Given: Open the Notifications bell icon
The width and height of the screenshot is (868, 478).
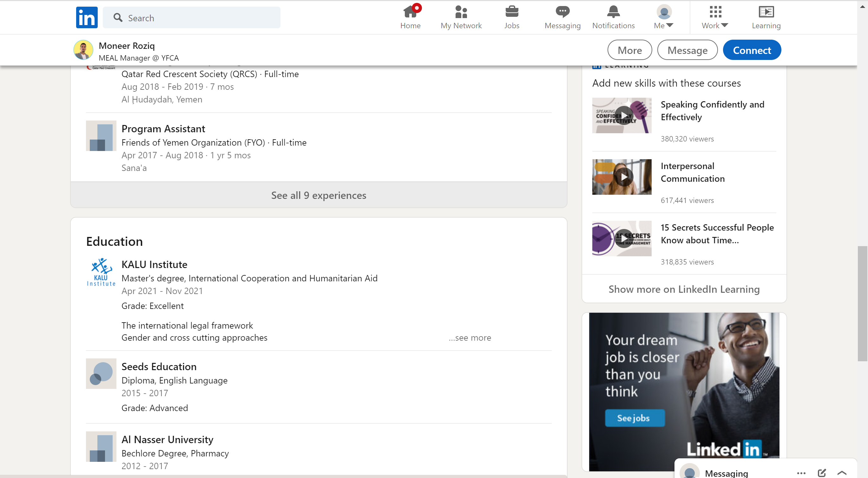Looking at the screenshot, I should (x=613, y=12).
